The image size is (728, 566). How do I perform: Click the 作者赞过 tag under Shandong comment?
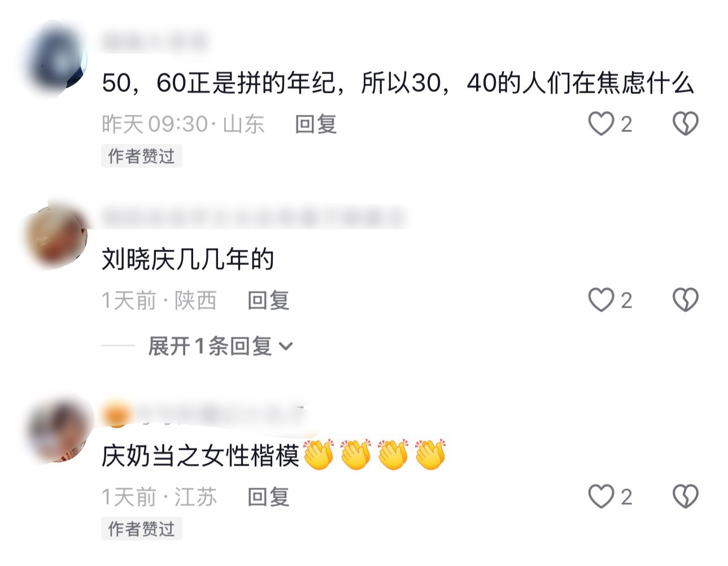point(142,156)
